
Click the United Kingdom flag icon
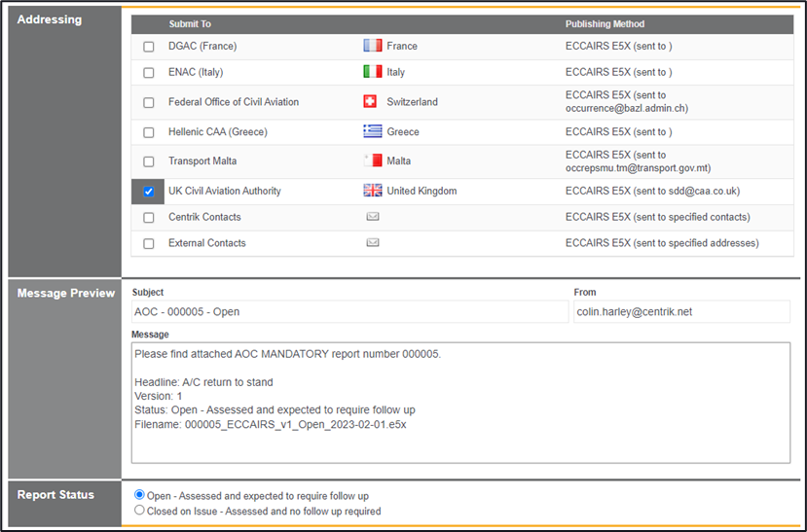[x=372, y=192]
